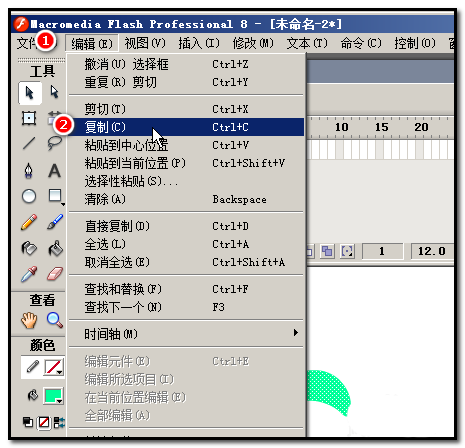Open the green fill color swatch
The image size is (465, 448).
(53, 396)
